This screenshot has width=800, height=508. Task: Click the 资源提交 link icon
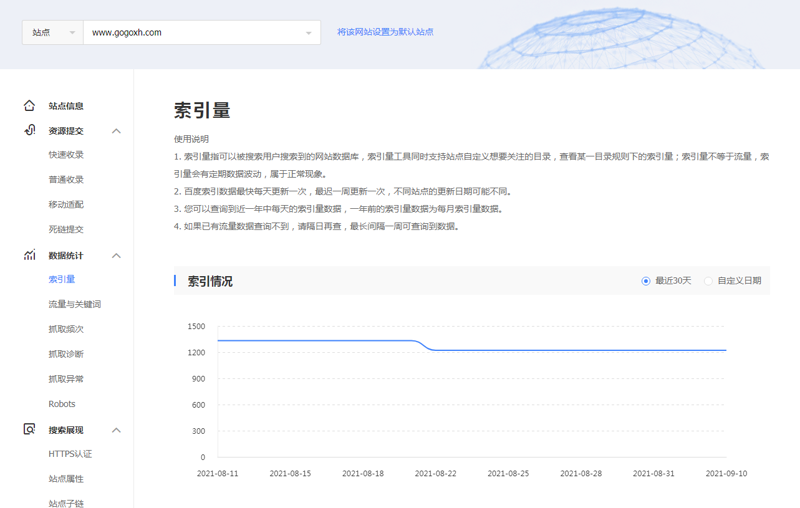30,130
